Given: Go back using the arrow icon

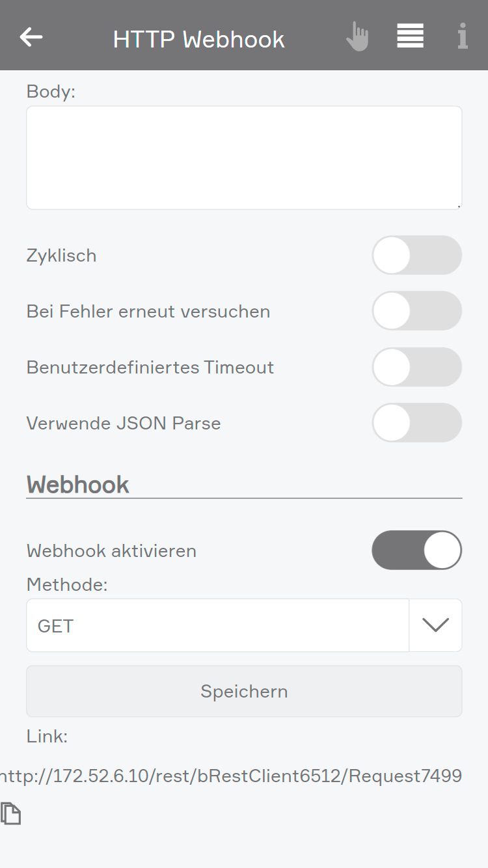Looking at the screenshot, I should point(31,37).
